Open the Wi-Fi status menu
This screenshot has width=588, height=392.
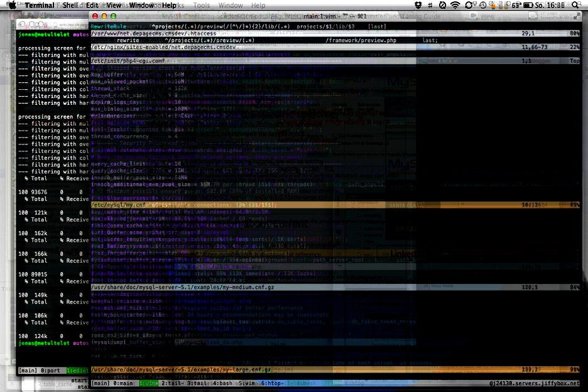455,5
